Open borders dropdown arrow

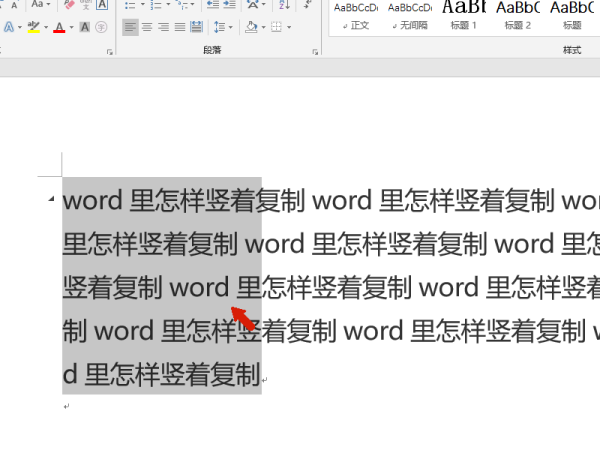[289, 28]
